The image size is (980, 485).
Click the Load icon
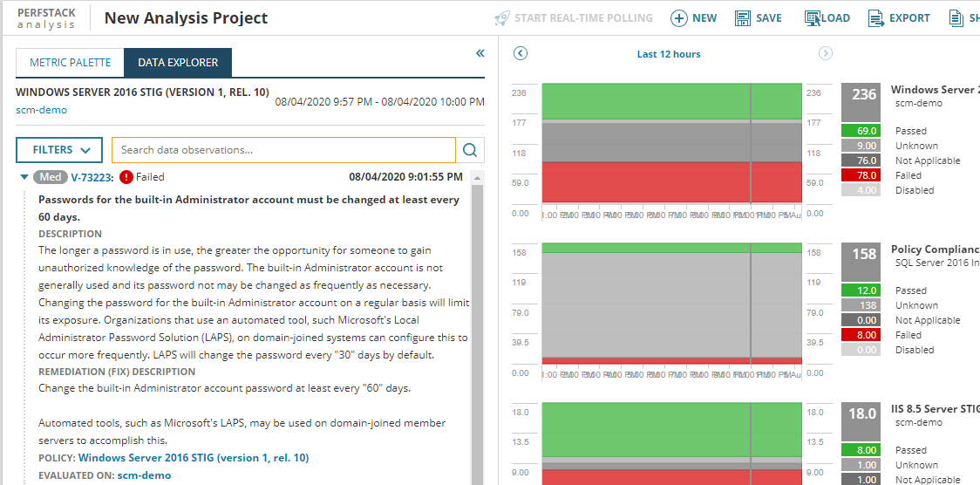[x=813, y=18]
